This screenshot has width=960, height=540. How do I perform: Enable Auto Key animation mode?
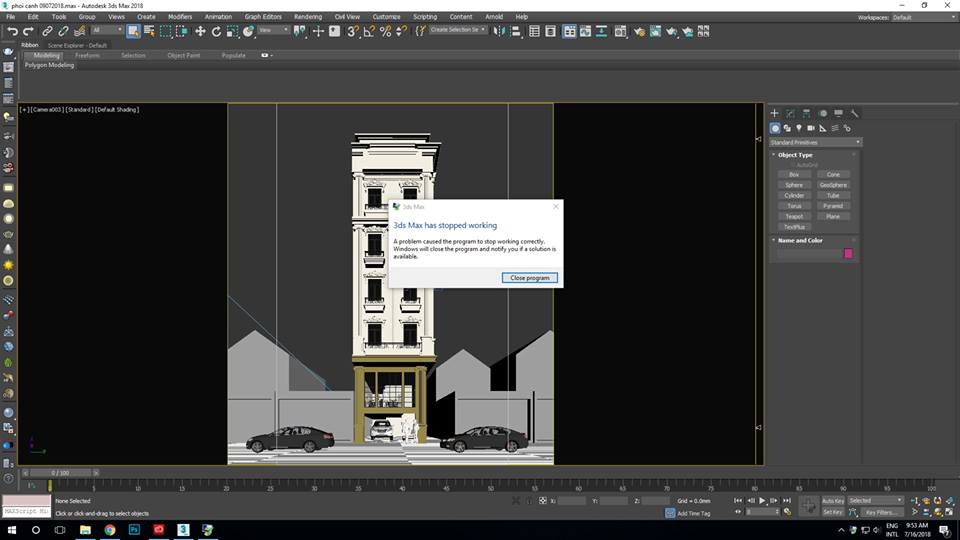[x=832, y=500]
